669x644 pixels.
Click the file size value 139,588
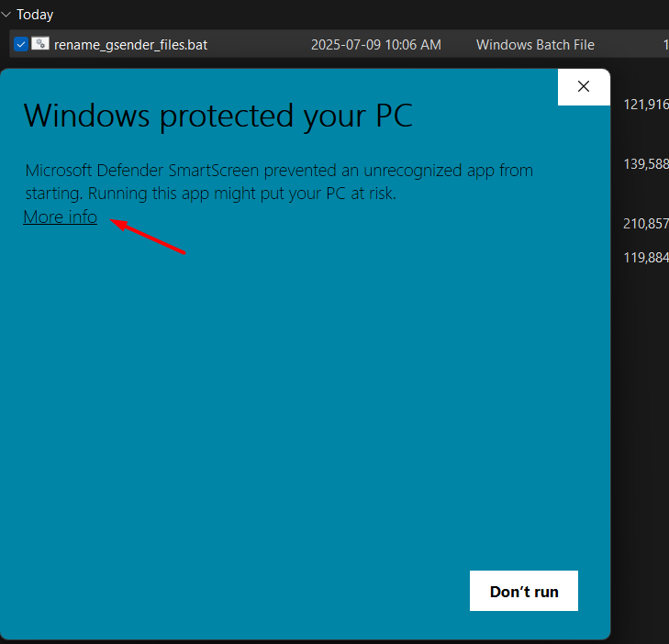(x=646, y=164)
